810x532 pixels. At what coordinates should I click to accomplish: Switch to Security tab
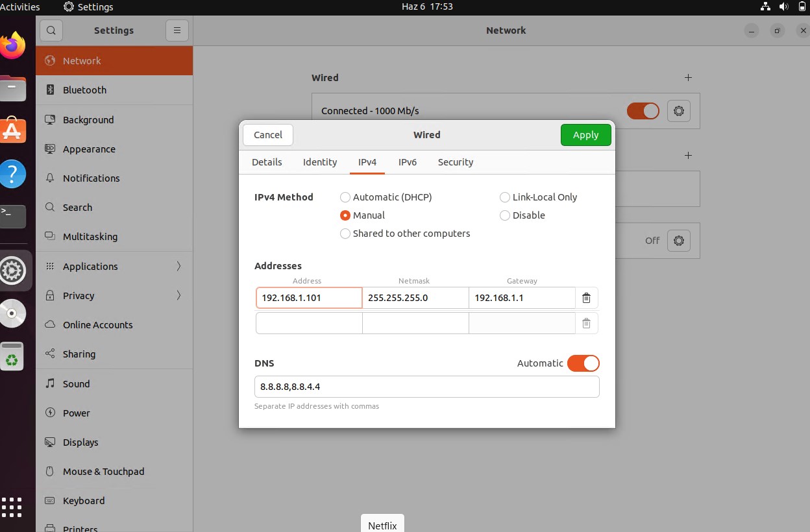click(x=456, y=162)
